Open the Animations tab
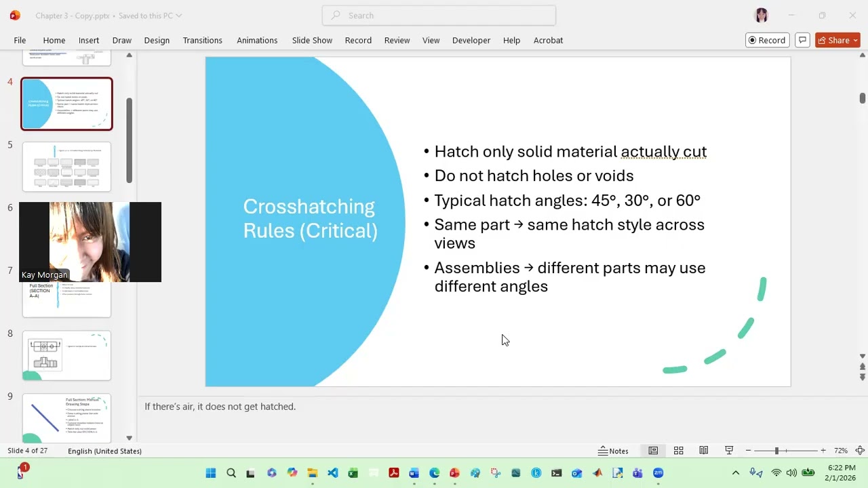Viewport: 868px width, 488px height. pyautogui.click(x=257, y=40)
